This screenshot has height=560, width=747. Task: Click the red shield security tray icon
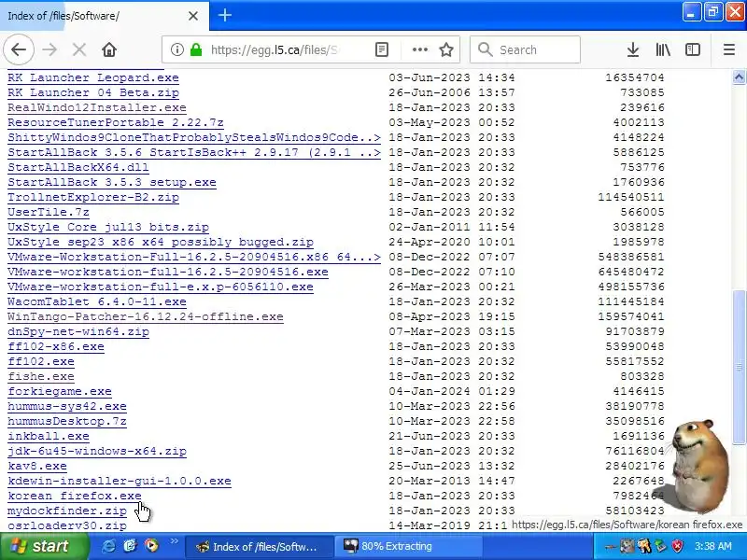(678, 546)
